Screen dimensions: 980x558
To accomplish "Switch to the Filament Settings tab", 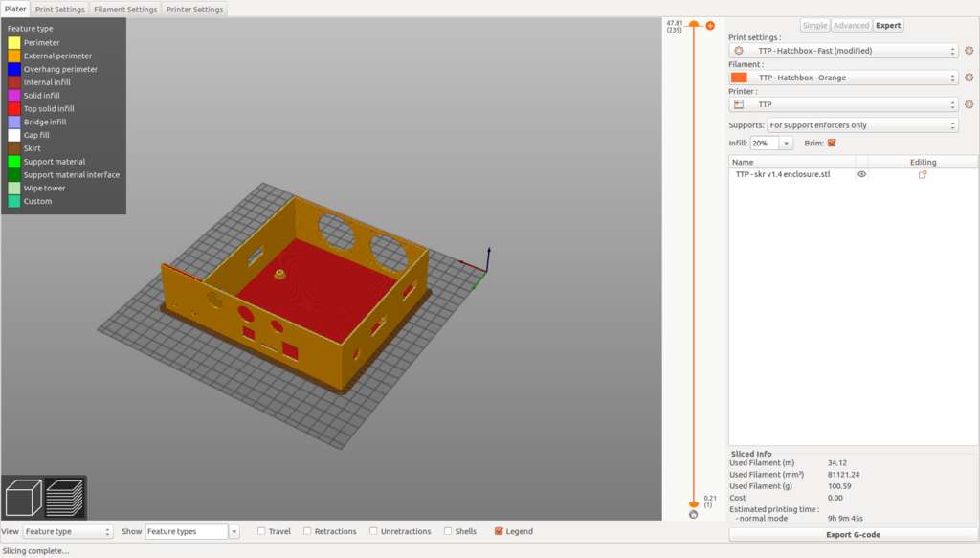I will click(125, 10).
